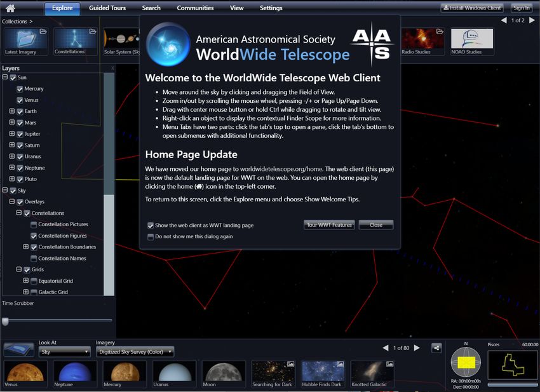Click Tour WWT Features button

329,225
